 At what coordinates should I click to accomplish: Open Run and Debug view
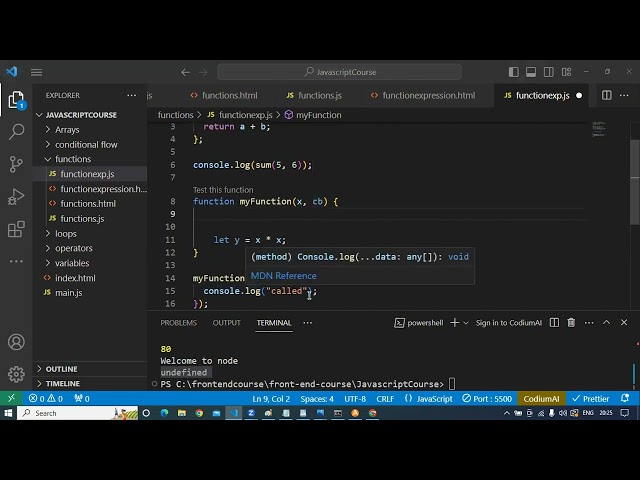coord(16,197)
